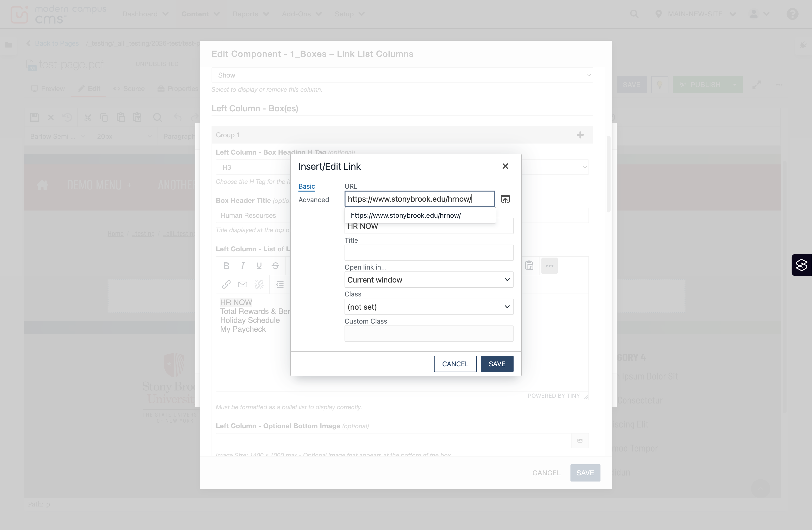Click the floating layers widget icon
The image size is (812, 530).
pyautogui.click(x=801, y=265)
